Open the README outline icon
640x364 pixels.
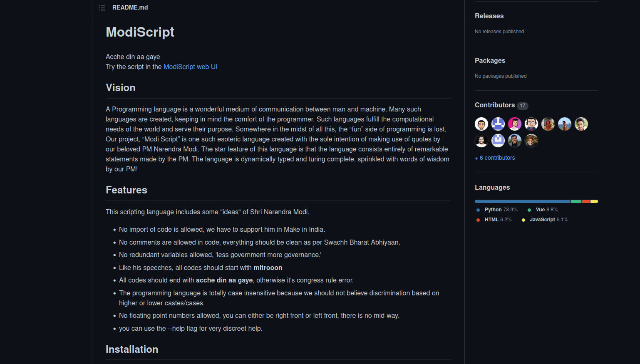click(102, 8)
